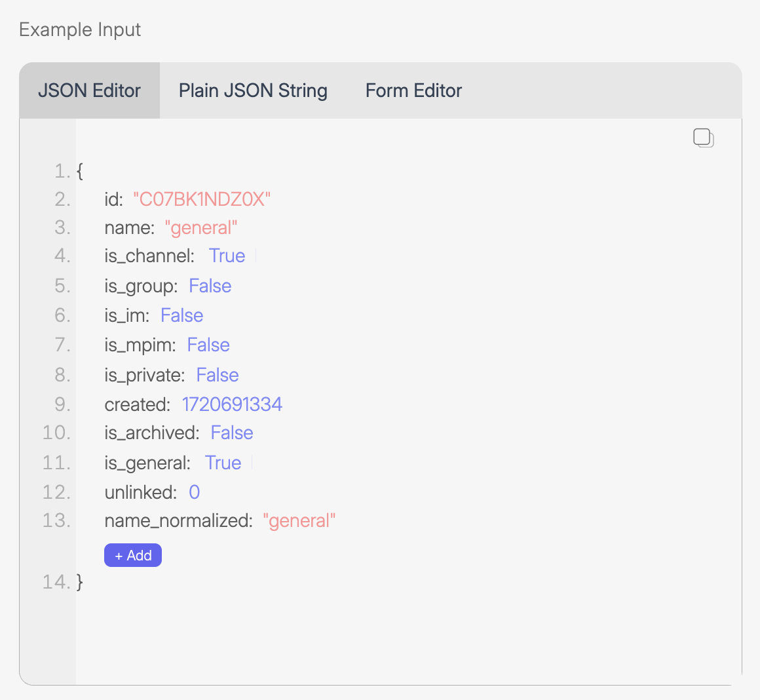Toggle the is_channel True value
Image resolution: width=760 pixels, height=700 pixels.
point(227,256)
